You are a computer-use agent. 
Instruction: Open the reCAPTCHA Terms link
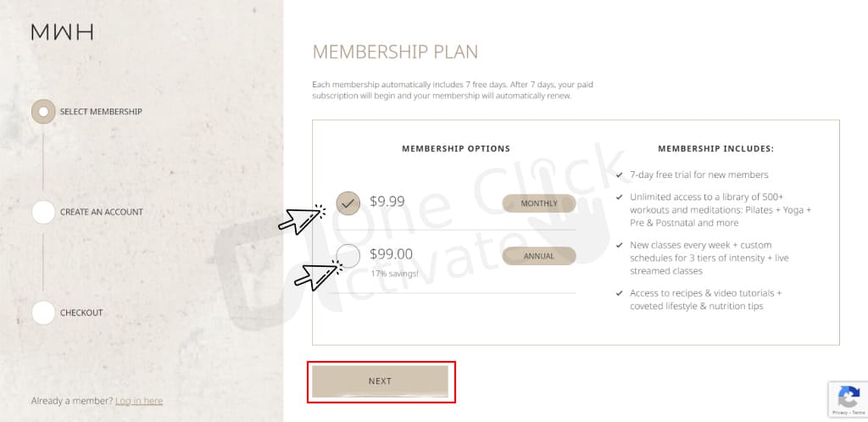point(858,413)
